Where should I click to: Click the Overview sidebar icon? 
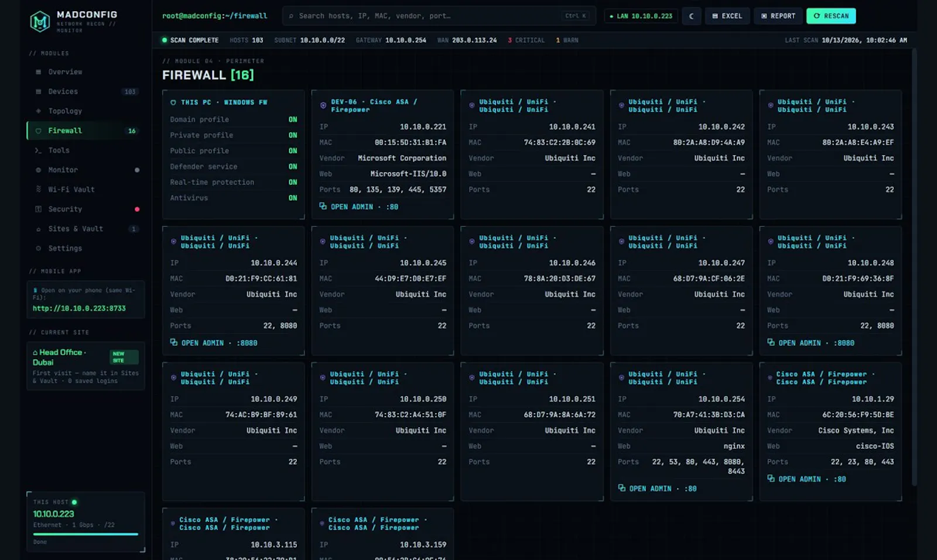pos(38,72)
